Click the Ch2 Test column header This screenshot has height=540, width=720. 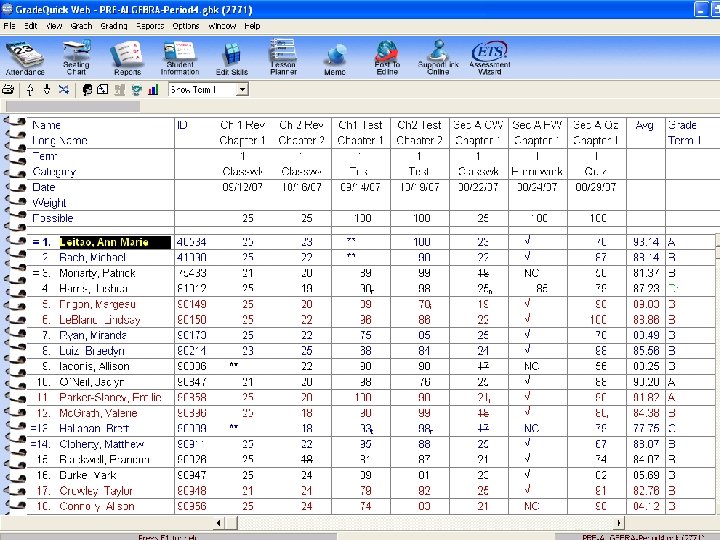[x=418, y=125]
